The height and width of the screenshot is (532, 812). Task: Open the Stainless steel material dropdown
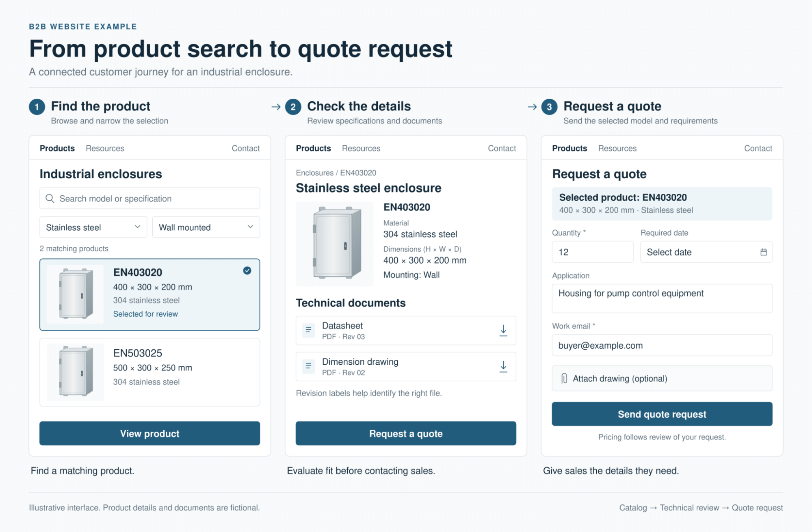tap(93, 227)
